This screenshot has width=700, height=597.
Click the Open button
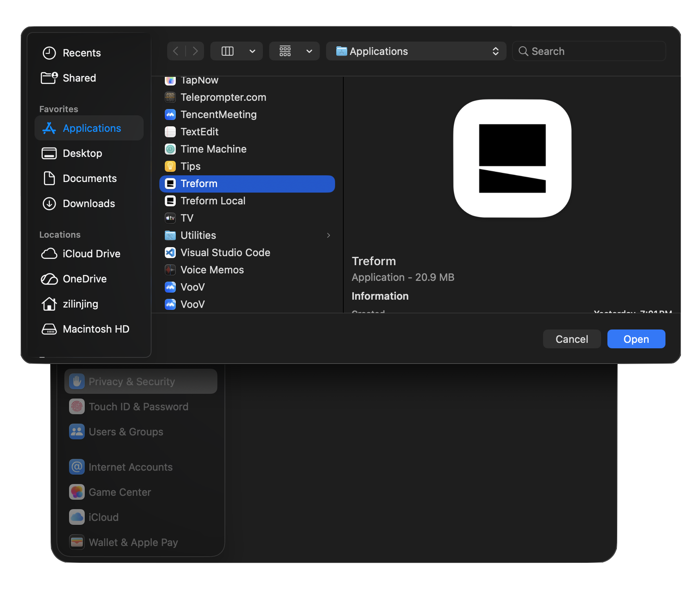point(636,339)
